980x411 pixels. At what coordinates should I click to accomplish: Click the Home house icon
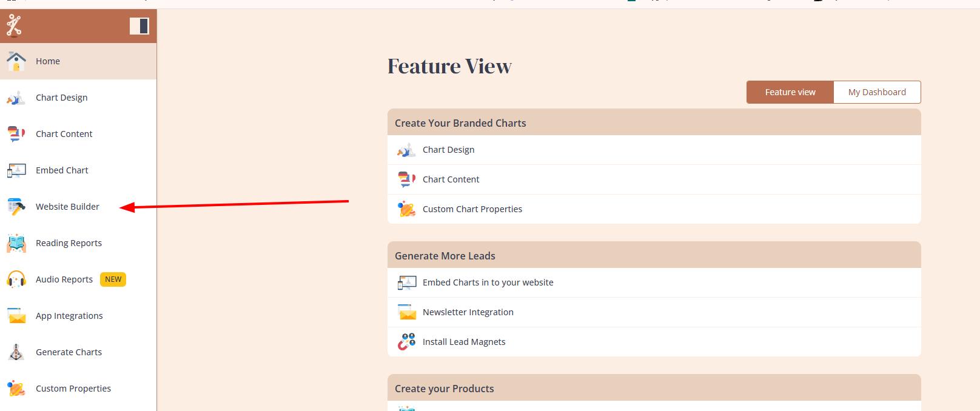coord(16,61)
